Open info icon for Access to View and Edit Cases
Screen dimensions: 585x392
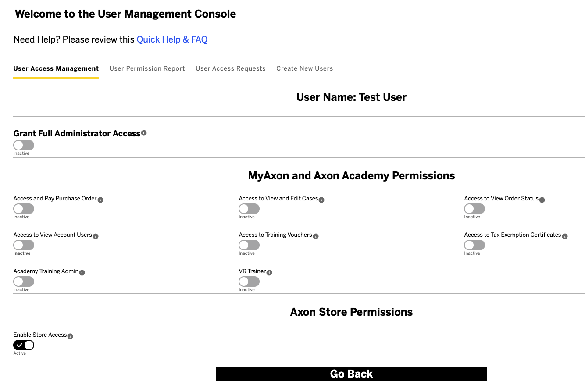click(x=321, y=200)
